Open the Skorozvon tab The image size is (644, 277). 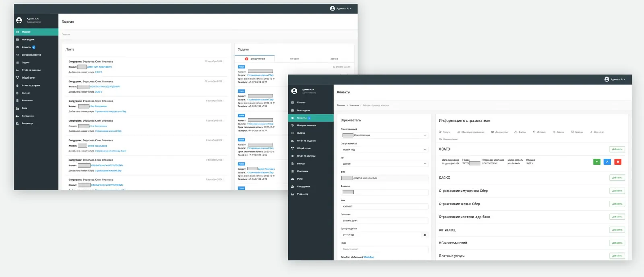pyautogui.click(x=597, y=132)
